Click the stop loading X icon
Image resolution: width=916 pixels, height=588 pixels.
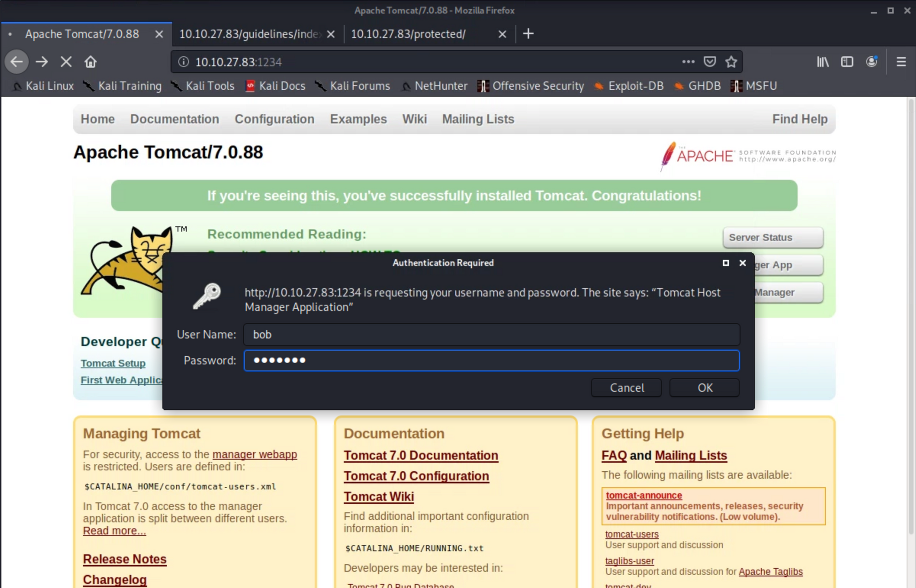point(66,62)
